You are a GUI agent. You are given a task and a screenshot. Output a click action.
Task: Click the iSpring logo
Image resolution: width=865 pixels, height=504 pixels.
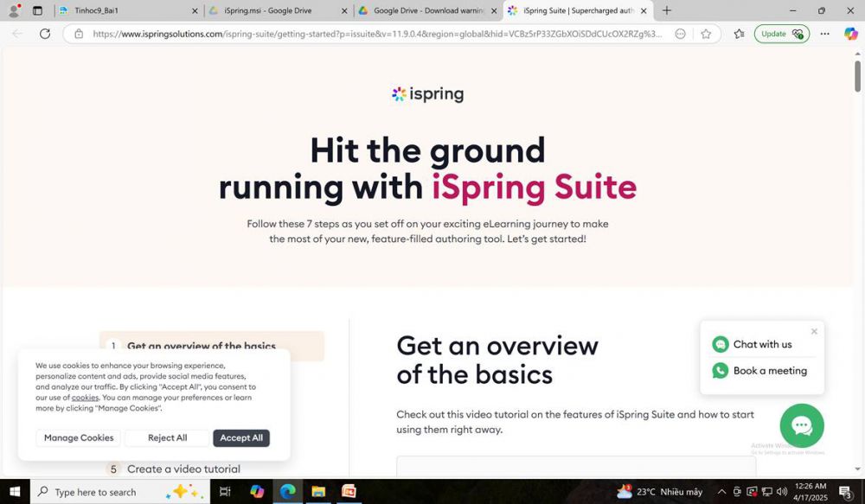(x=427, y=93)
